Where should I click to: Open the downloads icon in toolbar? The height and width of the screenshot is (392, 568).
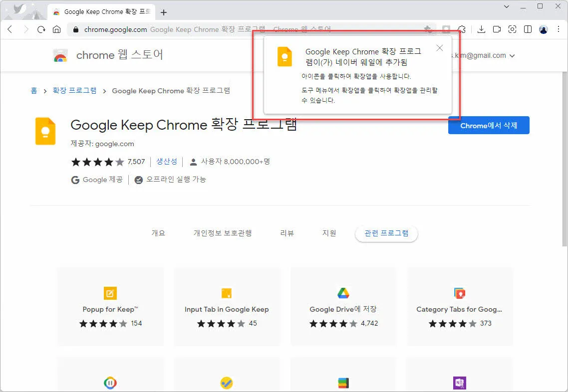481,29
